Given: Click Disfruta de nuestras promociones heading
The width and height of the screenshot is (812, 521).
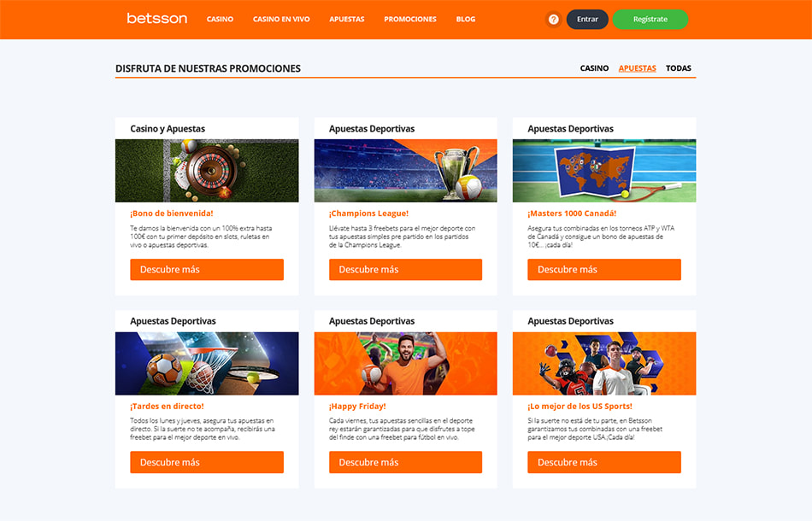Looking at the screenshot, I should (x=208, y=68).
